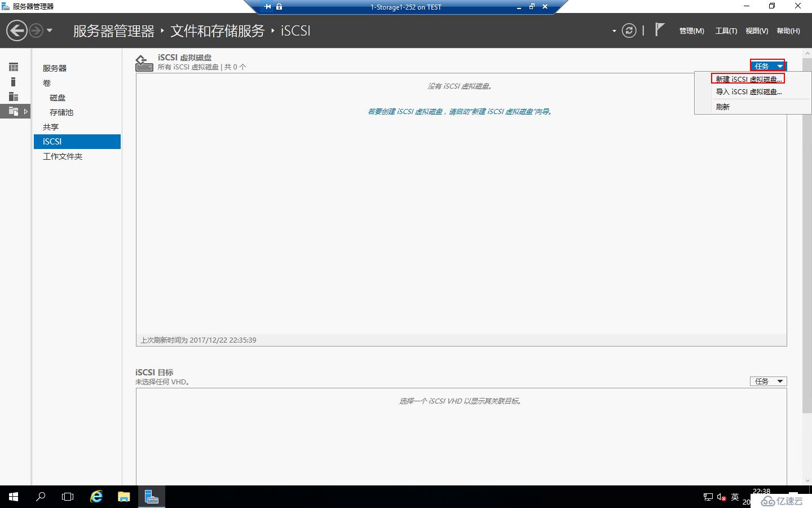Open taskbar search magnifier
This screenshot has width=812, height=508.
(x=41, y=497)
